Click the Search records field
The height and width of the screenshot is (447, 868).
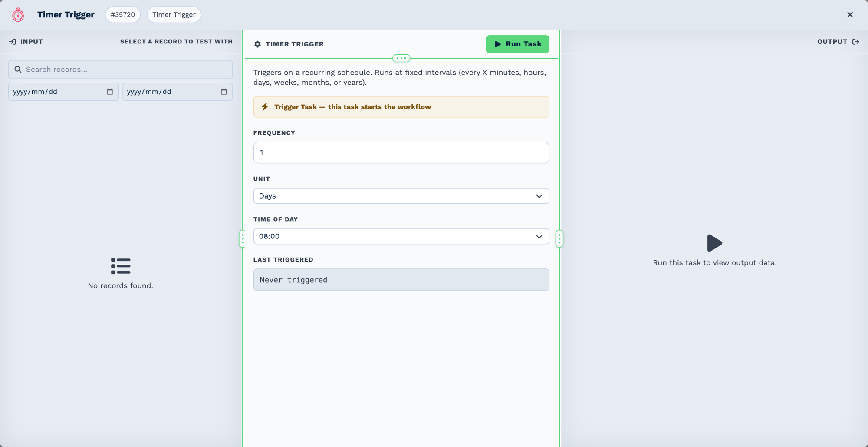tap(120, 70)
